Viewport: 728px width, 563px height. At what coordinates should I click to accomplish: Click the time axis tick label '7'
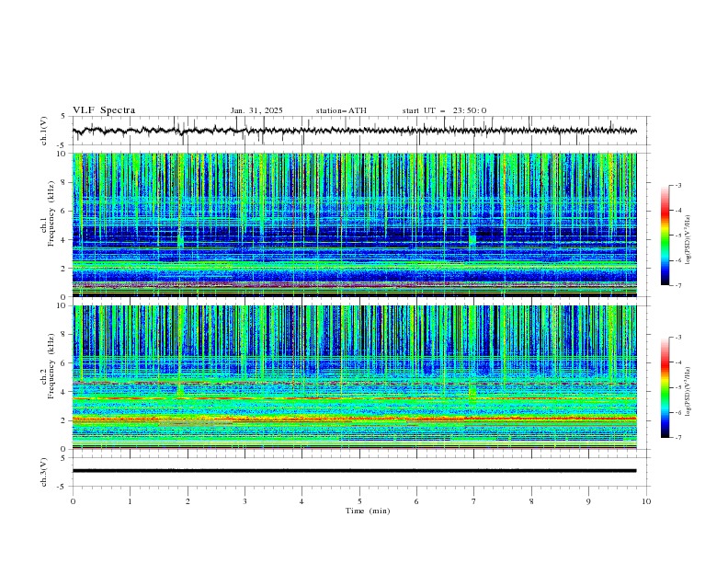pos(474,501)
